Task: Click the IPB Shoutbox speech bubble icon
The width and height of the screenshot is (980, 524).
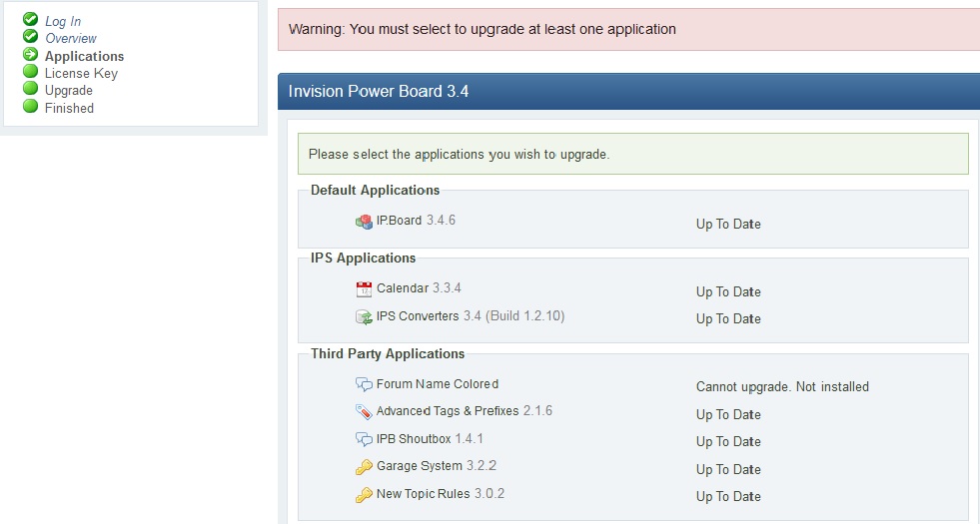Action: (x=364, y=439)
